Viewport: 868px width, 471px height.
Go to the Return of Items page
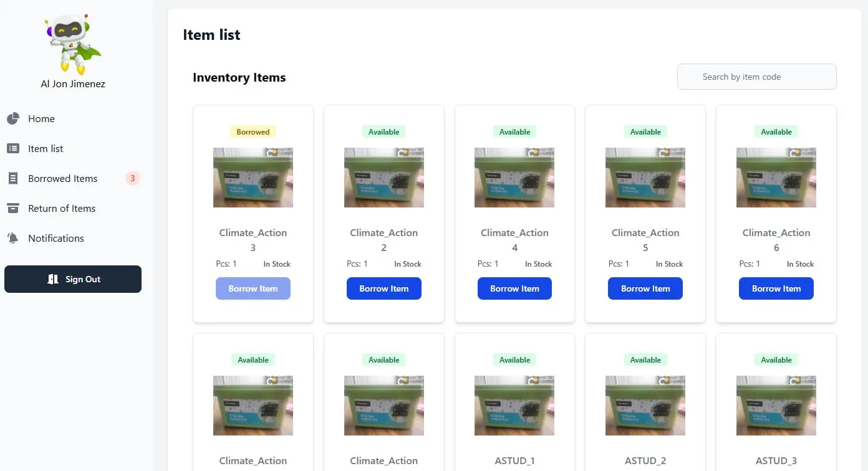62,208
